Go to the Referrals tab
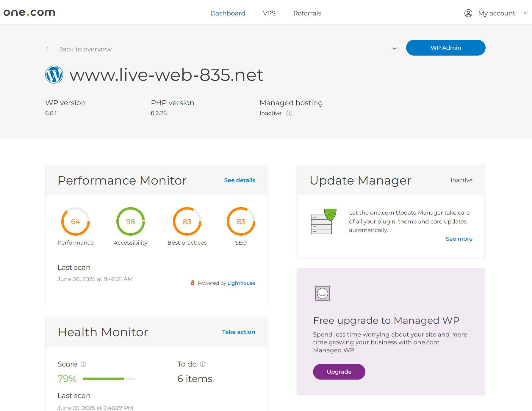 pos(307,13)
